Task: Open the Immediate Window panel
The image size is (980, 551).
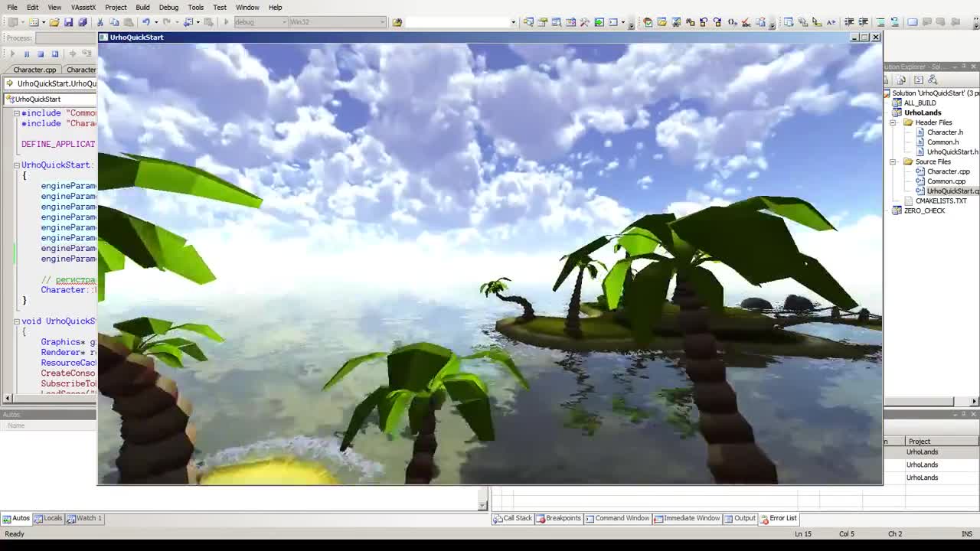Action: pos(691,518)
